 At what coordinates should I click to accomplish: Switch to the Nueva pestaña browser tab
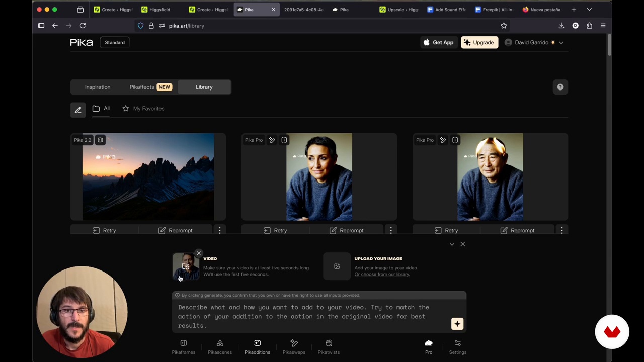pos(541,10)
